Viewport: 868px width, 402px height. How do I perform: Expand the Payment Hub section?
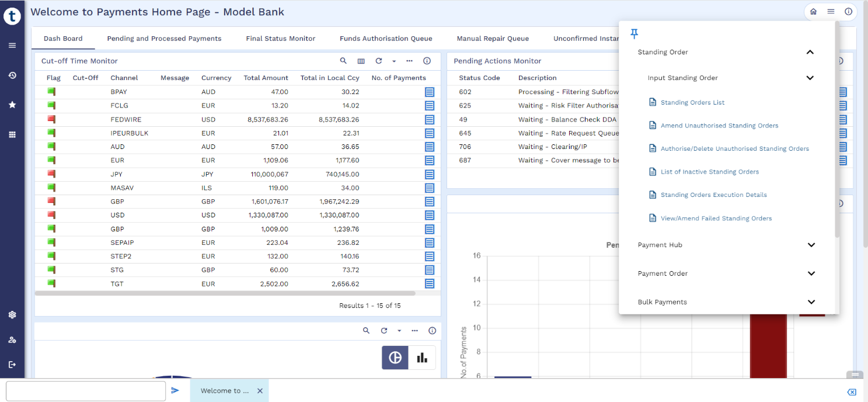click(811, 245)
